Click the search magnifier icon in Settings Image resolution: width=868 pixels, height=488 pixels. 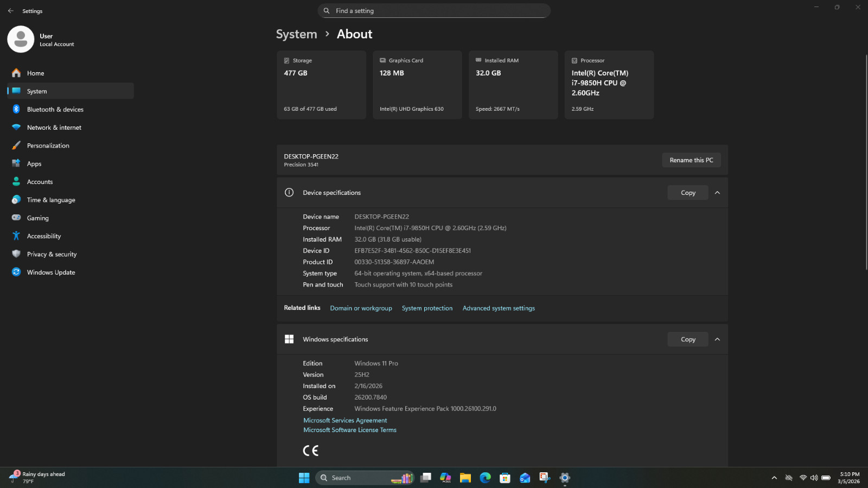(x=327, y=11)
